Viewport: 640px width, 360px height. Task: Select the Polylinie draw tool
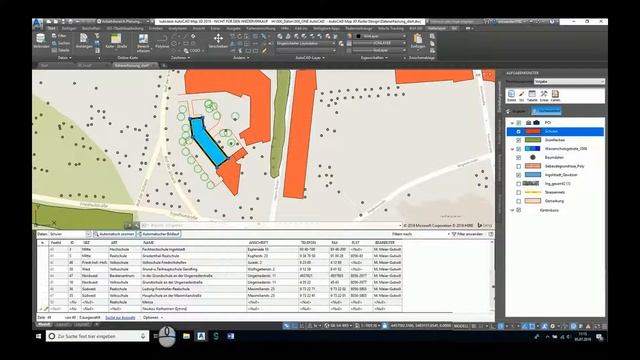coord(162,41)
